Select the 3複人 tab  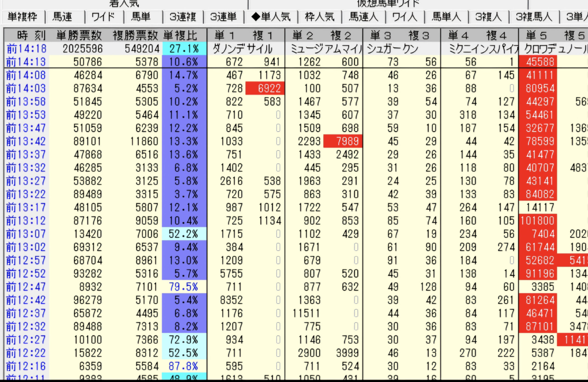point(489,17)
